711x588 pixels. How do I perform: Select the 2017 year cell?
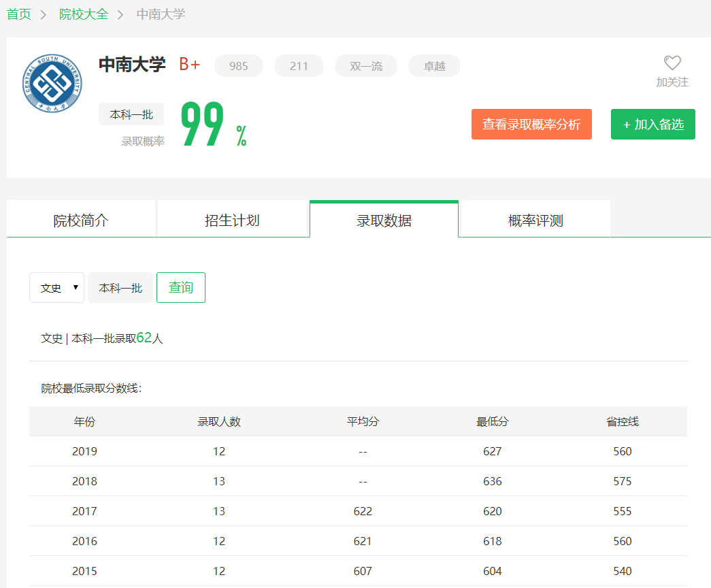pyautogui.click(x=84, y=511)
